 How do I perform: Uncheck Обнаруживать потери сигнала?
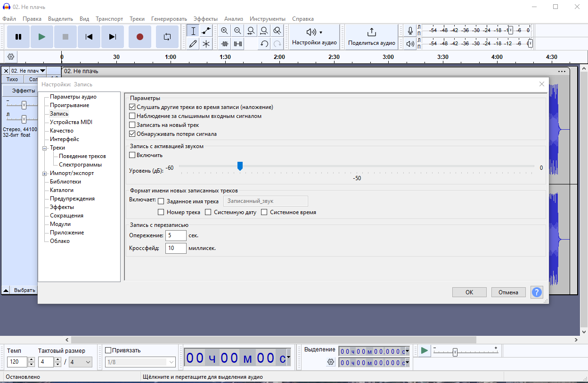132,134
